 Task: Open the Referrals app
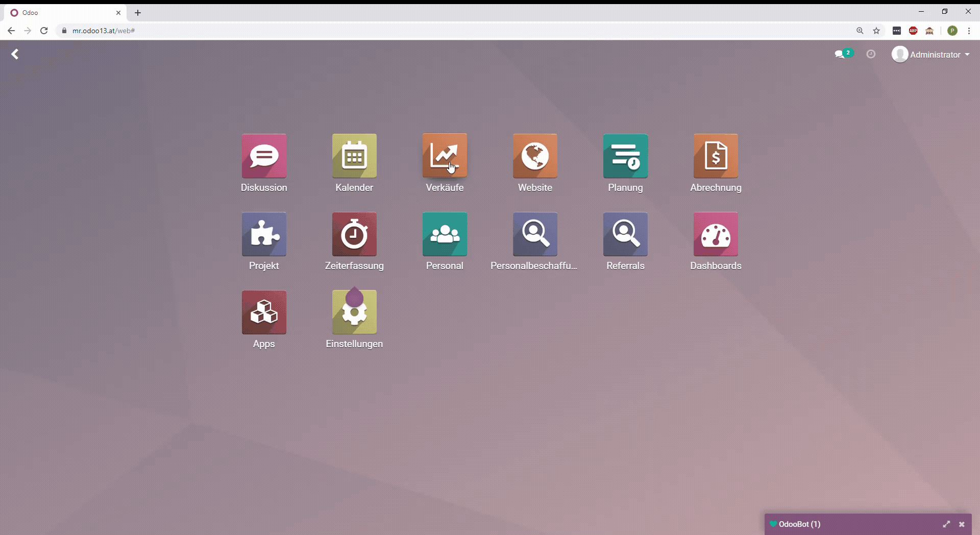click(625, 234)
